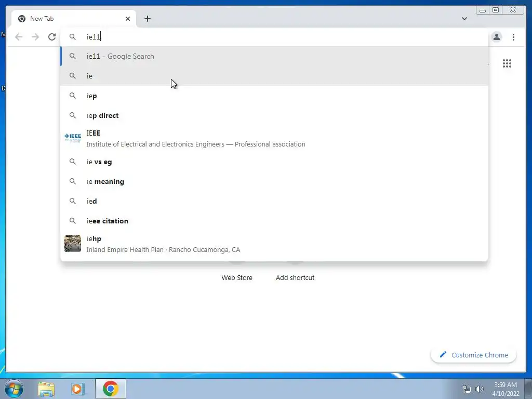Click the address bar containing ie11
The height and width of the screenshot is (399, 532).
(274, 37)
